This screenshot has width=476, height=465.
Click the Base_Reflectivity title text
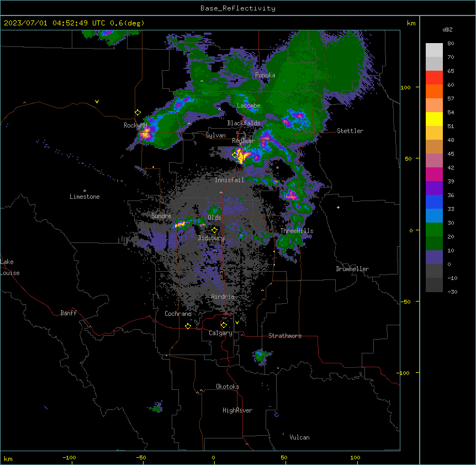pyautogui.click(x=238, y=8)
